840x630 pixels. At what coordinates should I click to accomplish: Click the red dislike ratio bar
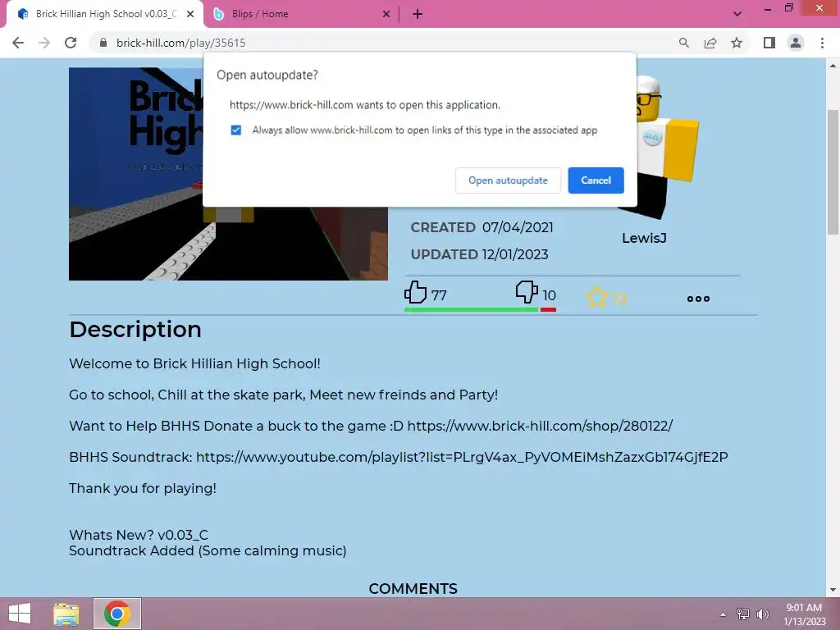point(548,309)
